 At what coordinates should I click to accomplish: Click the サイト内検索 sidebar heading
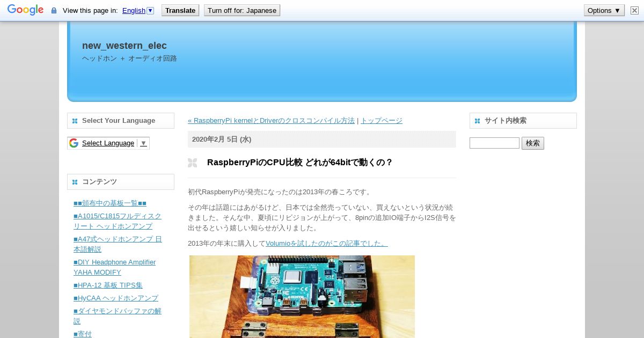pyautogui.click(x=506, y=121)
